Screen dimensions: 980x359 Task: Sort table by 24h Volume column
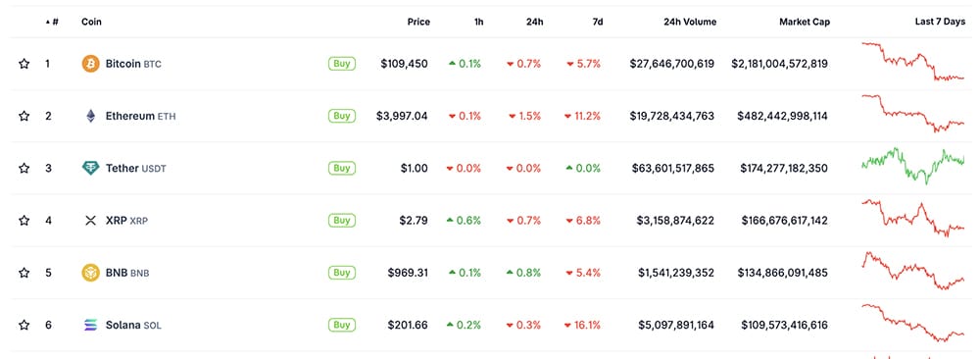690,22
